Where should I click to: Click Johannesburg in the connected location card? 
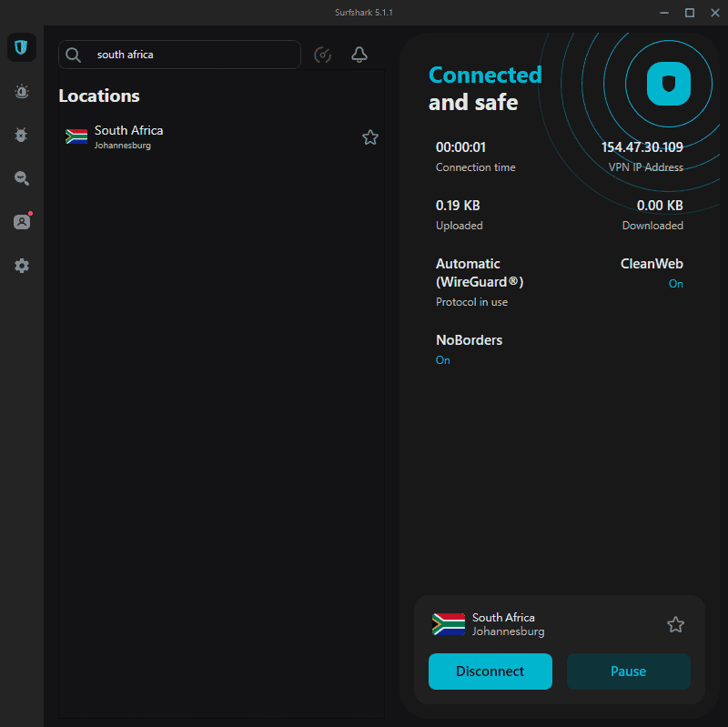point(509,631)
